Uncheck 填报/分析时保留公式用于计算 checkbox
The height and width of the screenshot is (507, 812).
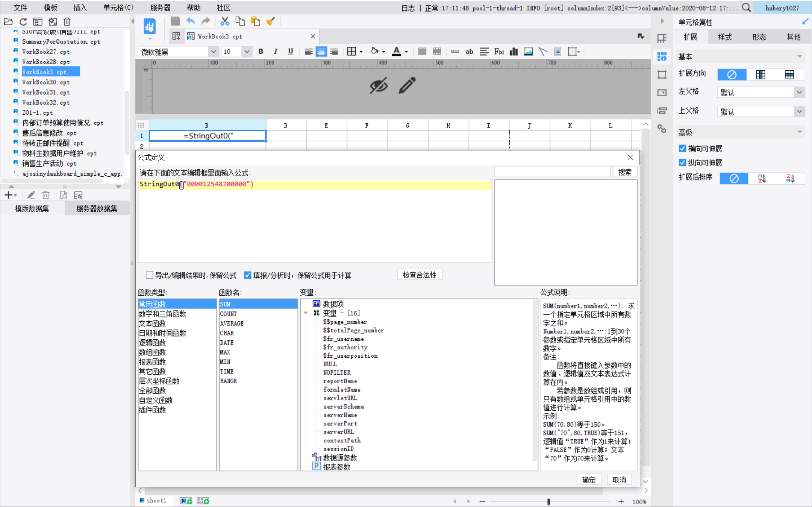click(x=247, y=275)
